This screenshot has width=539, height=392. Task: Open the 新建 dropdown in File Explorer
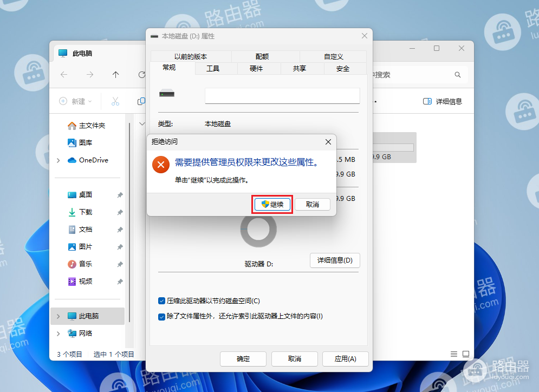point(76,101)
